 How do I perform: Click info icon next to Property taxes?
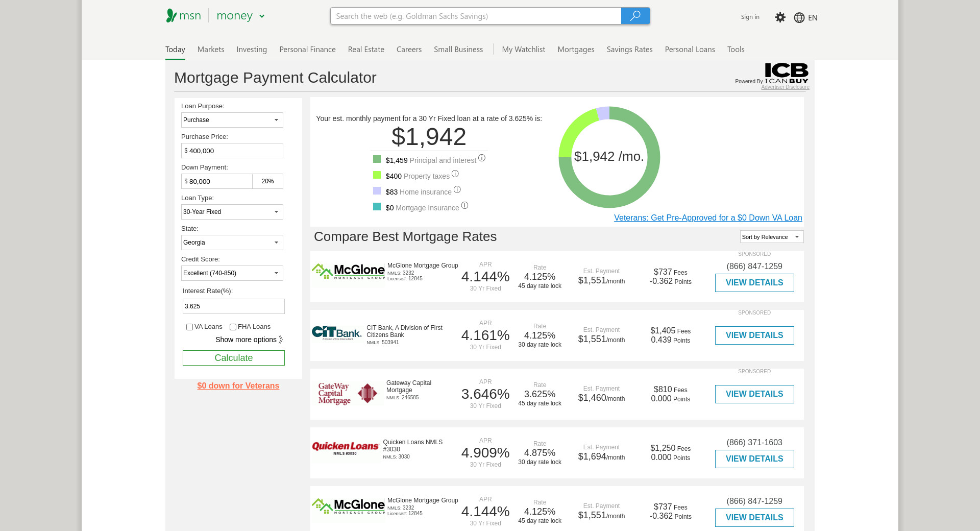(x=455, y=174)
